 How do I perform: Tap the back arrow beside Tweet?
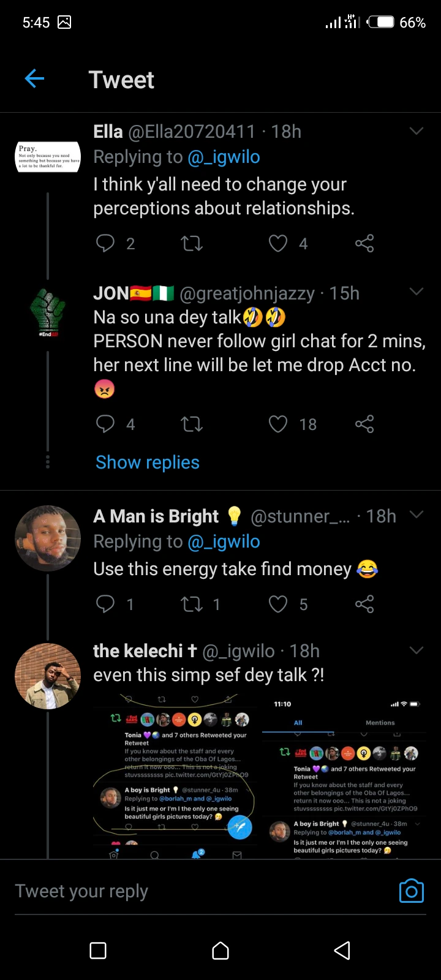[x=35, y=79]
